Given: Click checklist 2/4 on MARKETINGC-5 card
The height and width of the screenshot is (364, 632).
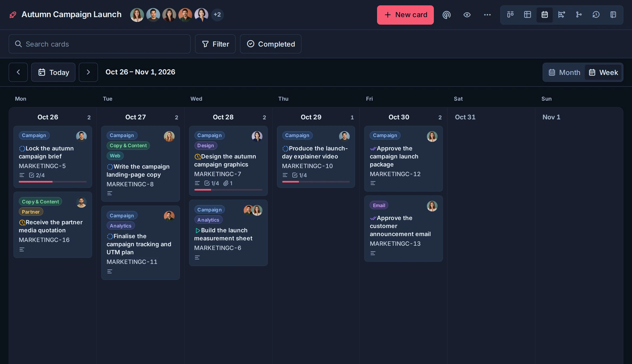Looking at the screenshot, I should click(37, 175).
